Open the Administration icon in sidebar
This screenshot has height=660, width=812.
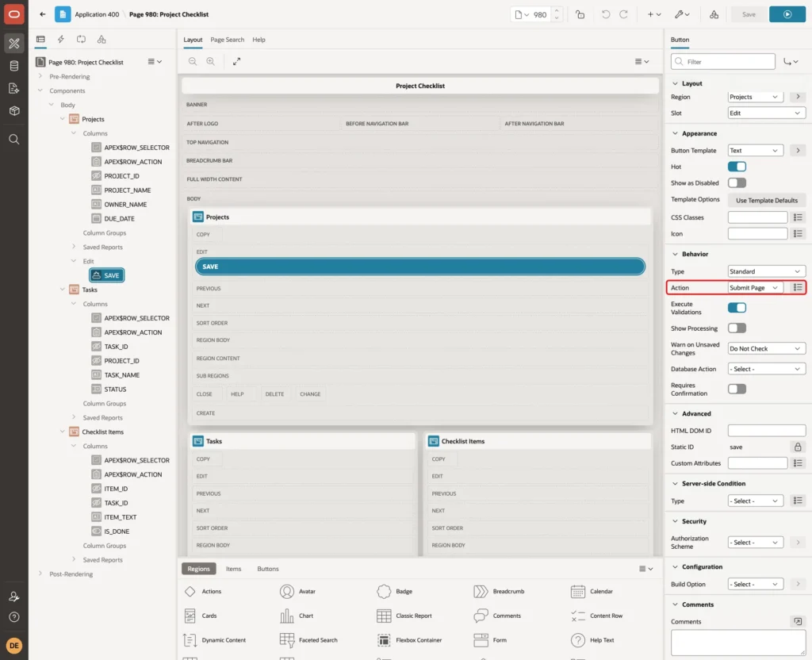[x=14, y=597]
